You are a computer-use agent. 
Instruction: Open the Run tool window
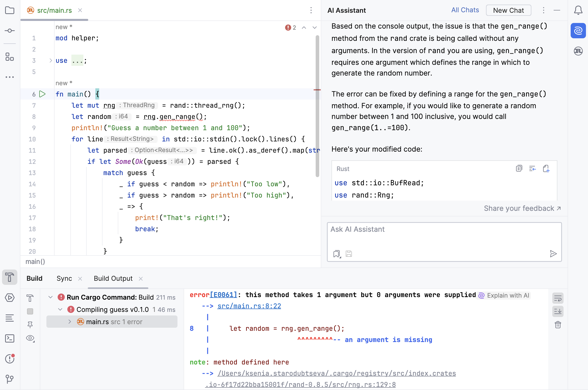point(10,298)
